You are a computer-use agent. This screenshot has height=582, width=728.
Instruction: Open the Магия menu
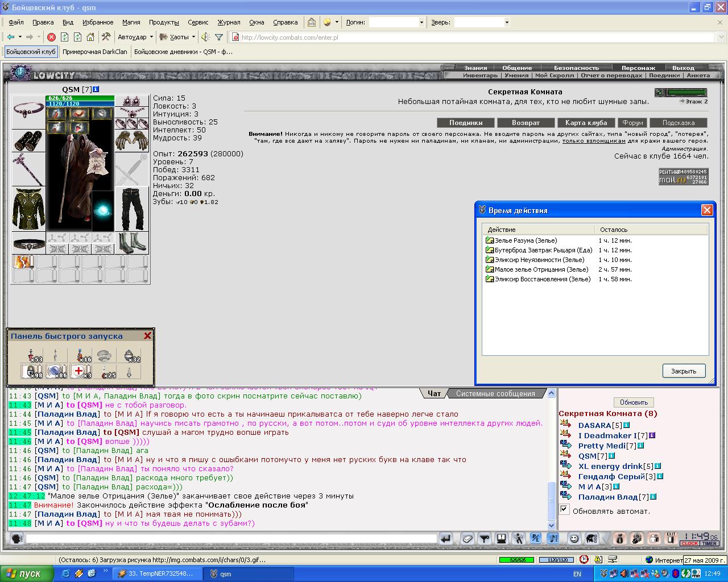131,22
